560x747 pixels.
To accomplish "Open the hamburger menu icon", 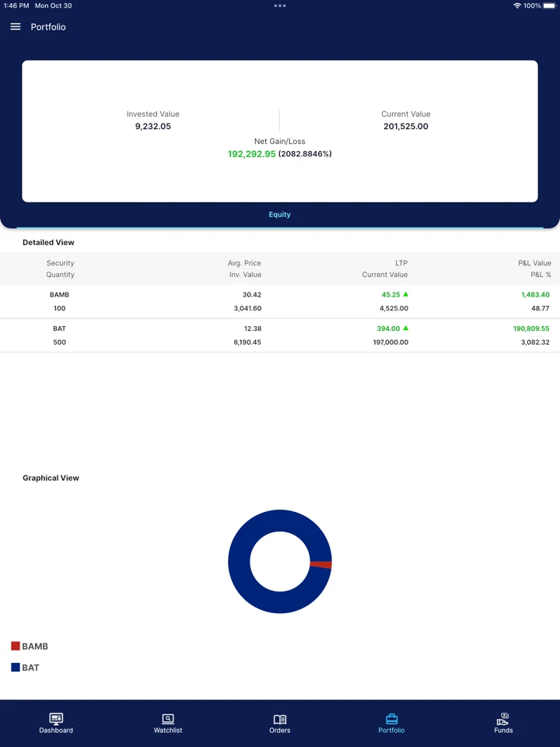I will pos(16,26).
